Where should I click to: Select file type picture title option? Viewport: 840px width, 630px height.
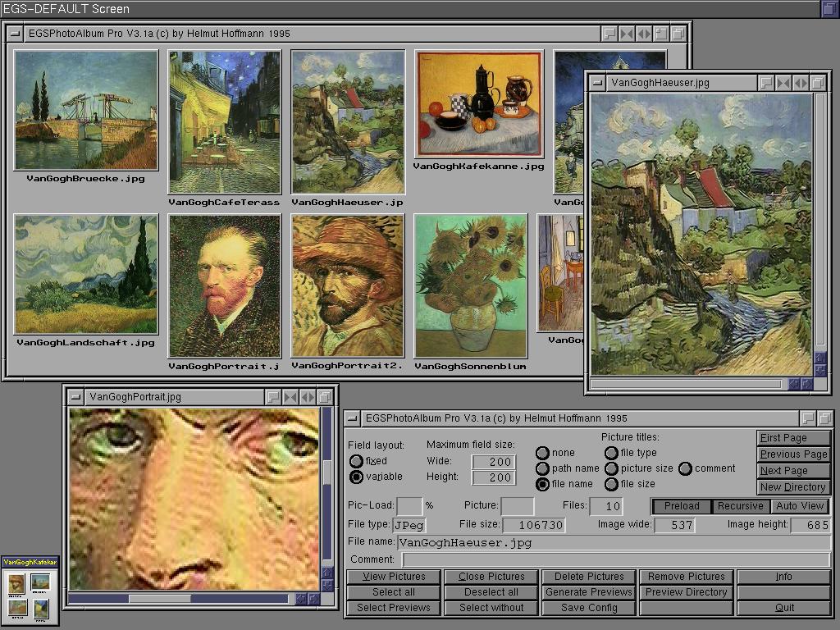tap(611, 453)
